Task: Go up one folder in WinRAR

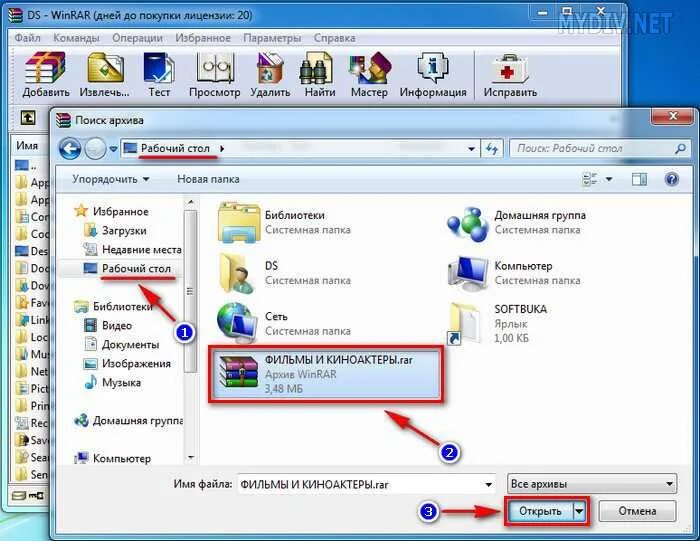Action: [28, 118]
